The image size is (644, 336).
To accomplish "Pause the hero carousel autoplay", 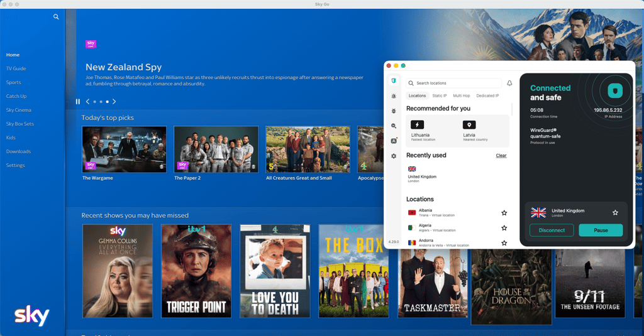I will pos(77,101).
